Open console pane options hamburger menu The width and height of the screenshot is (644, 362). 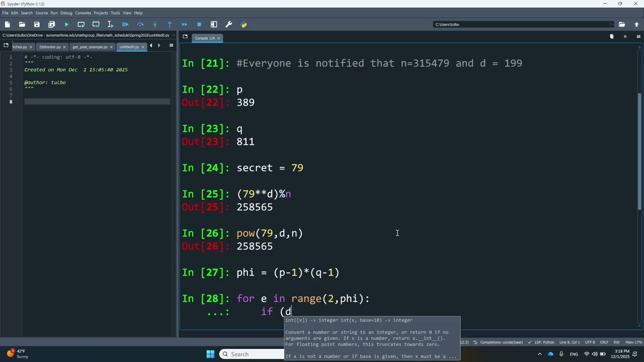638,37
